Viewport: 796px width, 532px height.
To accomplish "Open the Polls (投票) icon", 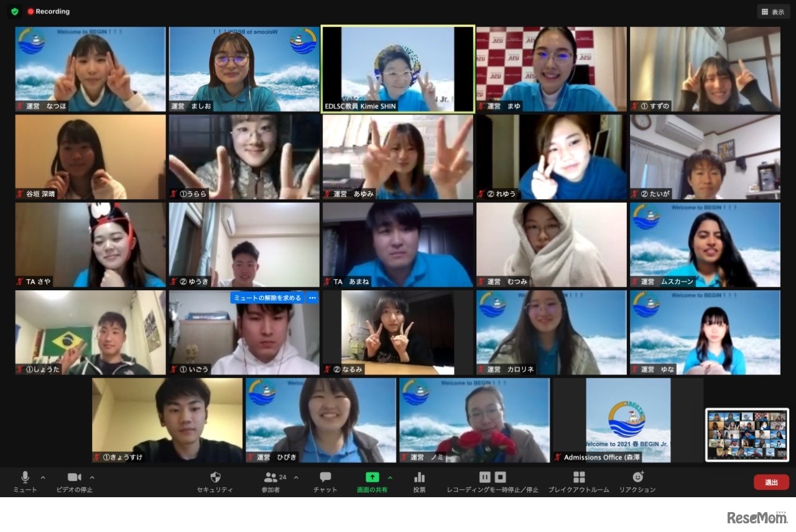I will [419, 477].
